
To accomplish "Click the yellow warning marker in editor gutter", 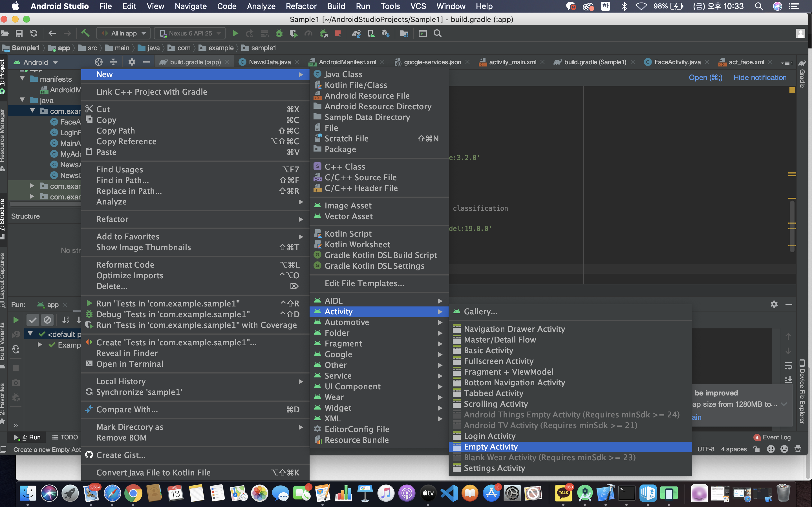I will coord(792,90).
